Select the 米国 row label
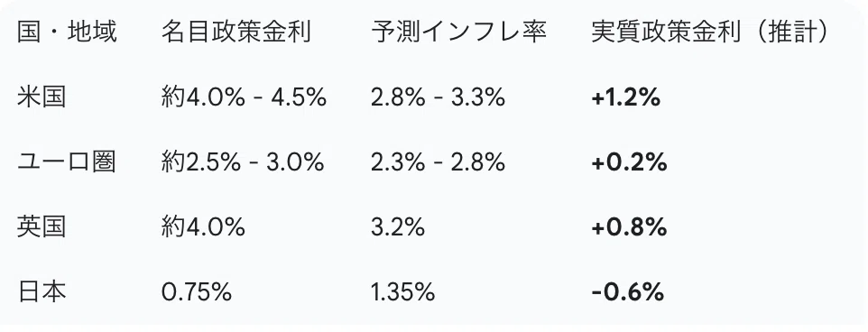 (42, 98)
